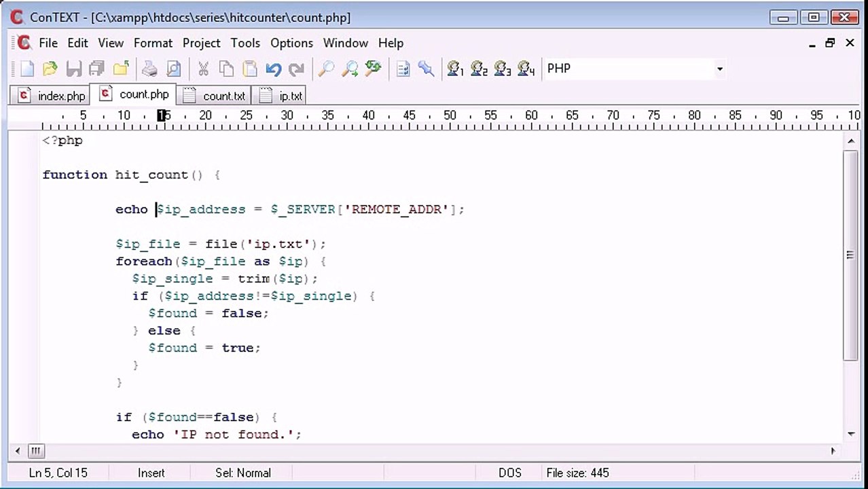Click vertical scrollbar up arrow
868x489 pixels.
851,141
